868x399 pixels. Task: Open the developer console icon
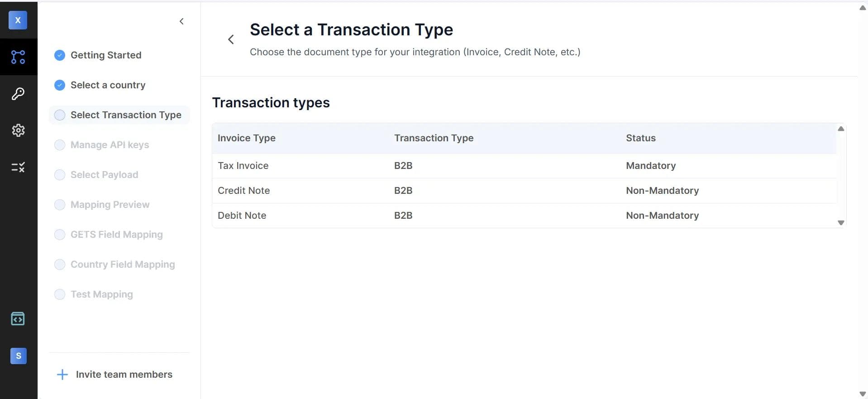pyautogui.click(x=18, y=318)
